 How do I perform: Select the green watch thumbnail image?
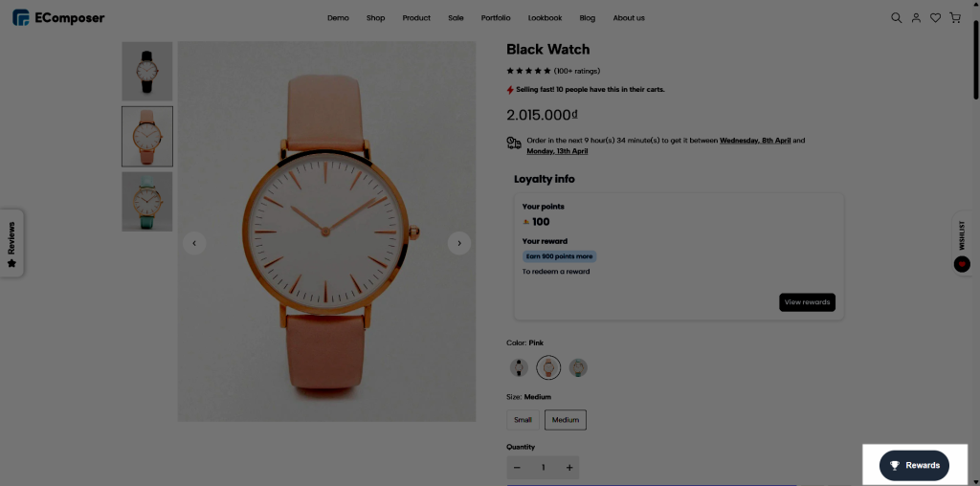click(x=147, y=201)
